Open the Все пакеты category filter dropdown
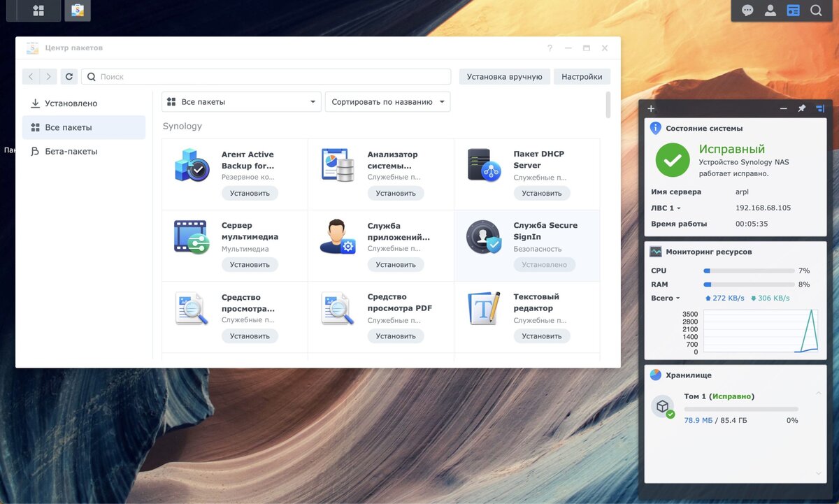This screenshot has width=839, height=504. (241, 101)
